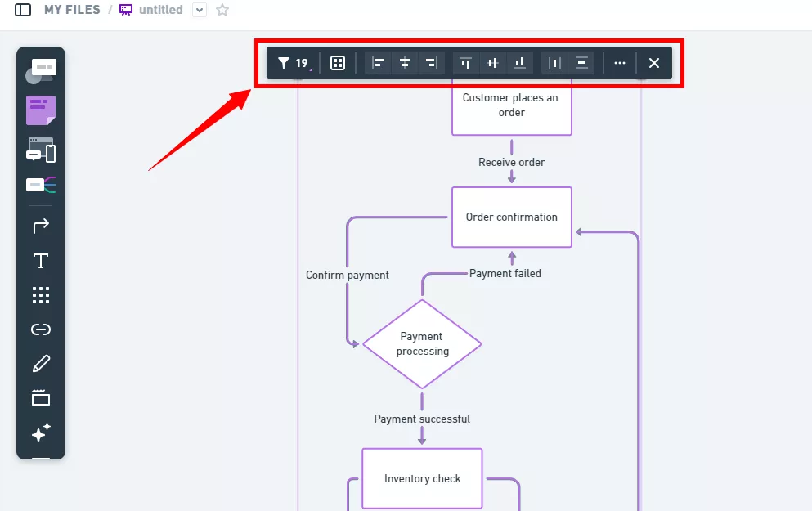Select the text tool
Viewport: 812px width, 511px height.
point(41,261)
